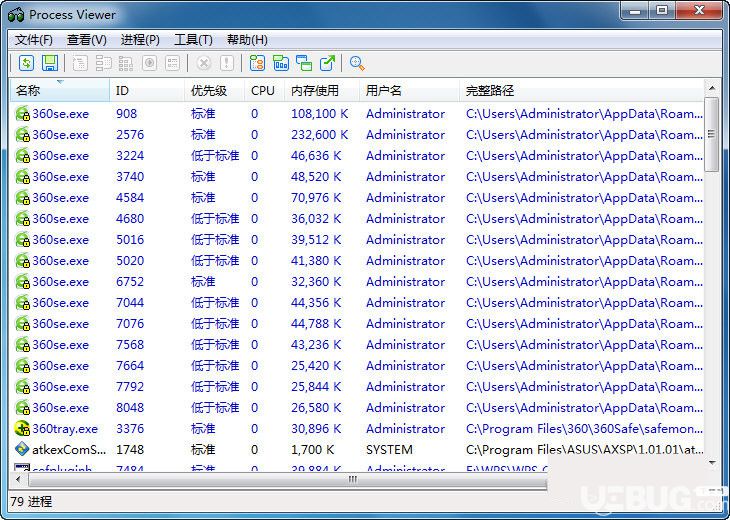Open the 进程(P) menu
Viewport: 730px width, 520px height.
[x=140, y=40]
